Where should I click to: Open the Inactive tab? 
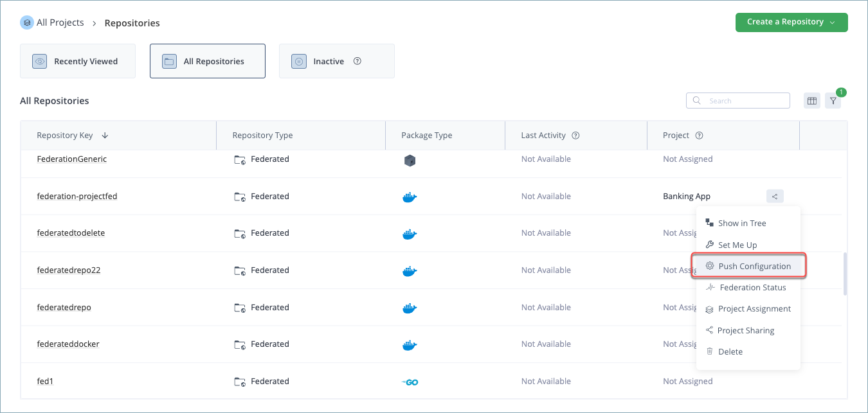coord(337,61)
